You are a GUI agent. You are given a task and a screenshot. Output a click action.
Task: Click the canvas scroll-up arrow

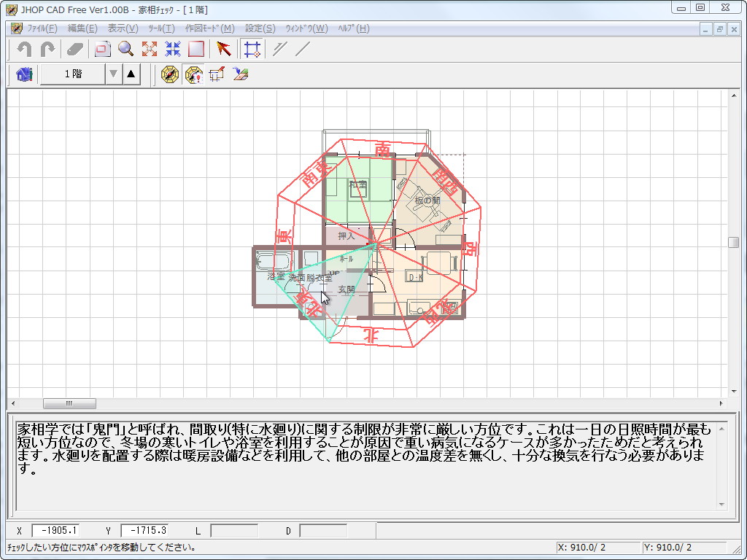point(734,96)
